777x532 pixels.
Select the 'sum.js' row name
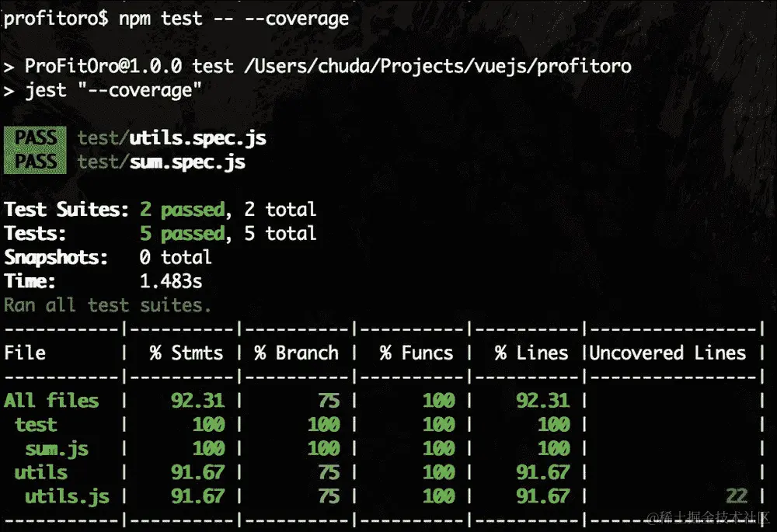coord(57,449)
